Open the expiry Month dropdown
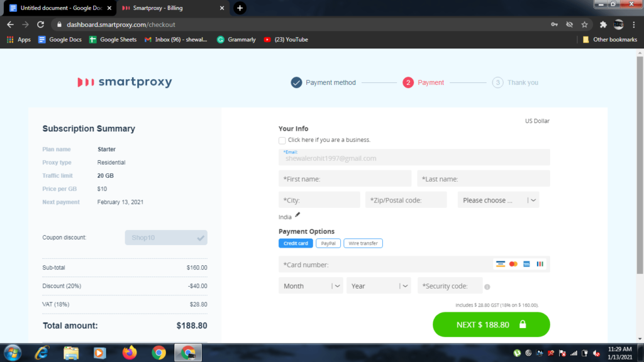 [x=311, y=286]
